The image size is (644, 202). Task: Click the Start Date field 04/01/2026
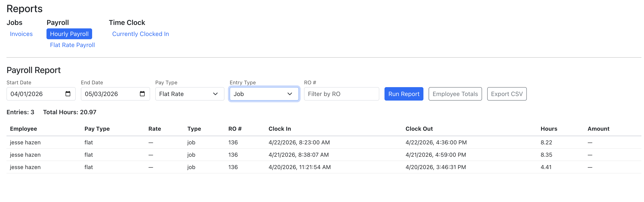coord(41,94)
